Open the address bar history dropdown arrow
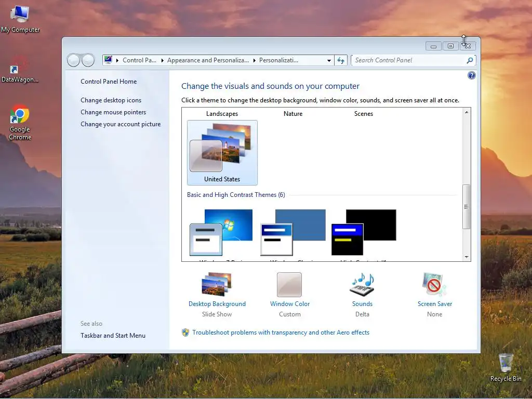Viewport: 532px width, 399px height. coord(329,60)
